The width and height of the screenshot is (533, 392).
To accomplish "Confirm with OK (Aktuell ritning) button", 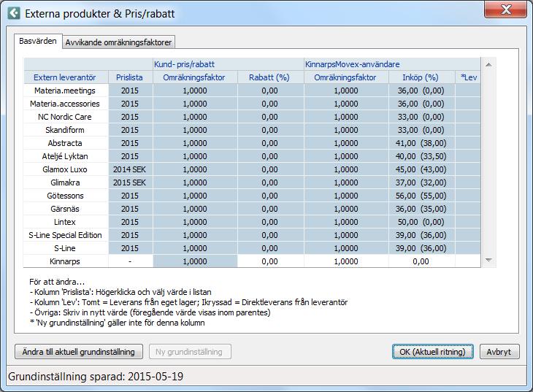I will coord(433,352).
